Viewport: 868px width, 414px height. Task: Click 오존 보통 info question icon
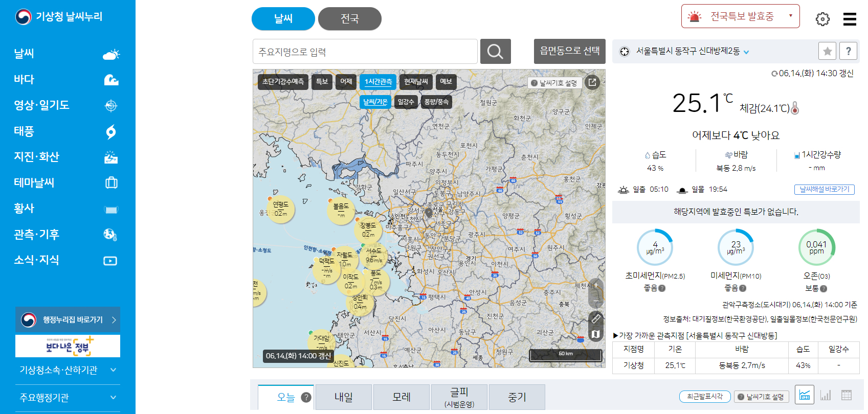(824, 289)
